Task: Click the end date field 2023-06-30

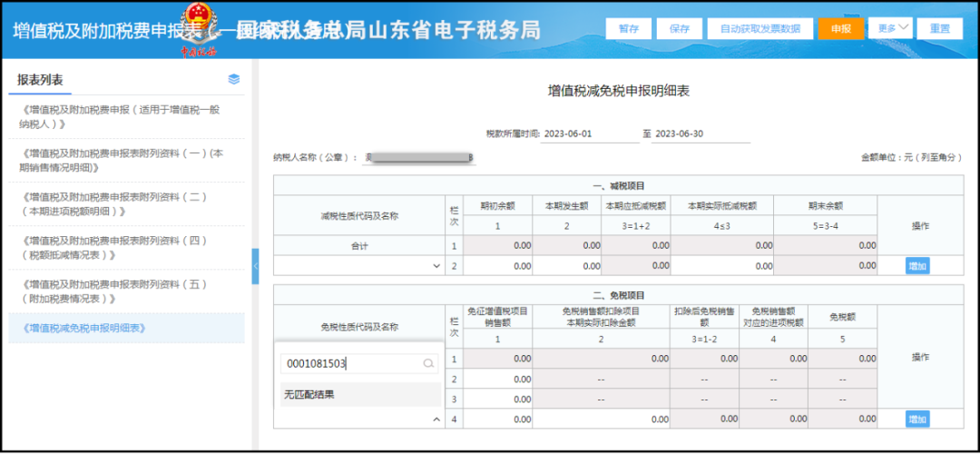Action: [x=701, y=133]
